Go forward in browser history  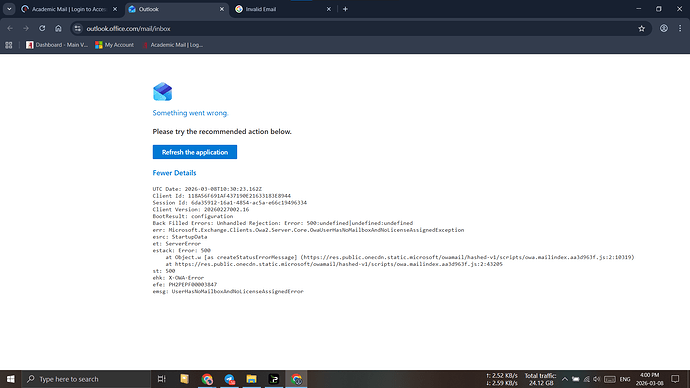coord(26,29)
